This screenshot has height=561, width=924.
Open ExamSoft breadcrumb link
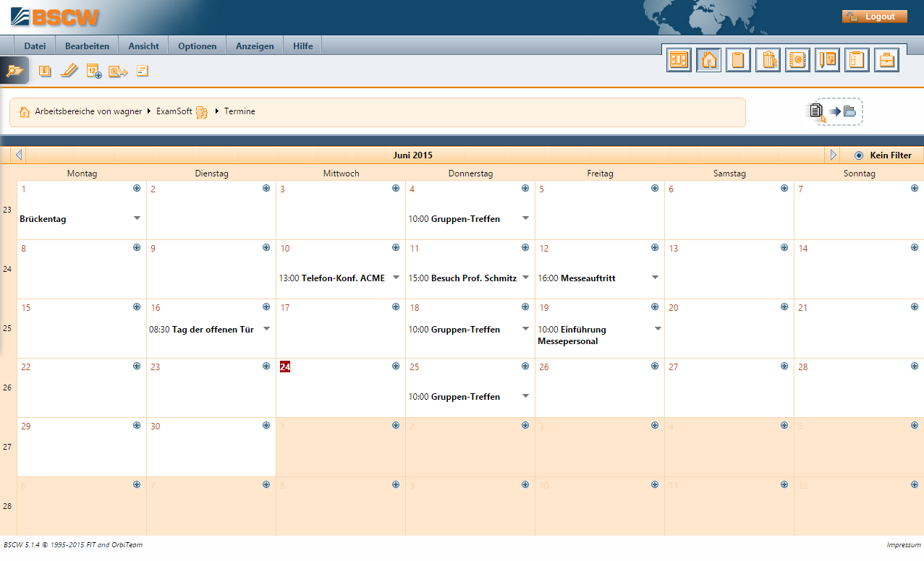click(x=174, y=112)
